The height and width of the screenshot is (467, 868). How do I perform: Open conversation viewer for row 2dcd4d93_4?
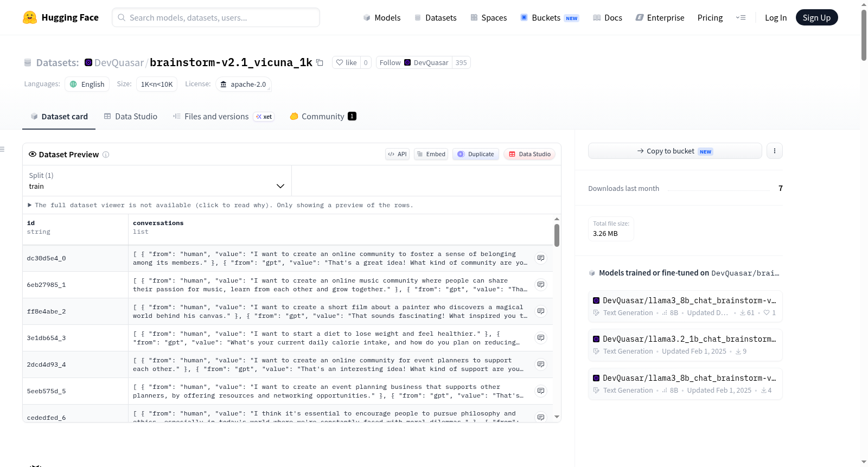(541, 364)
